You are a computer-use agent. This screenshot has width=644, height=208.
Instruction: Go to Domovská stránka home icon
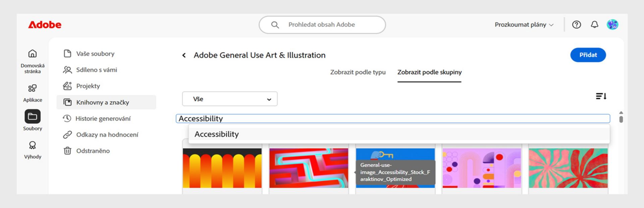[x=33, y=54]
